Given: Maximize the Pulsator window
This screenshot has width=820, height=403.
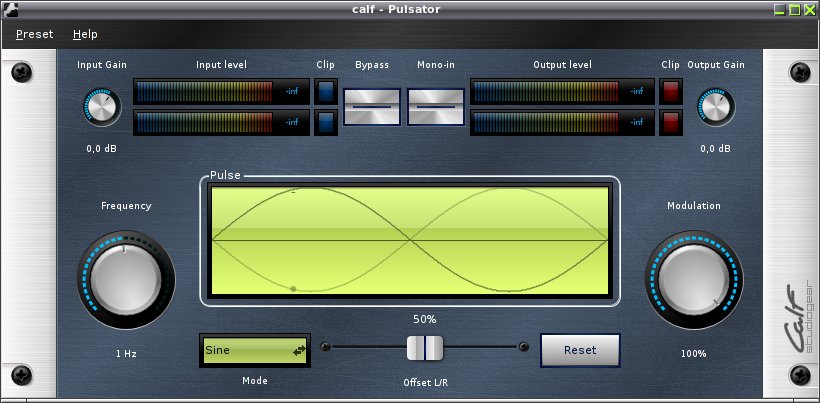Looking at the screenshot, I should click(x=795, y=9).
